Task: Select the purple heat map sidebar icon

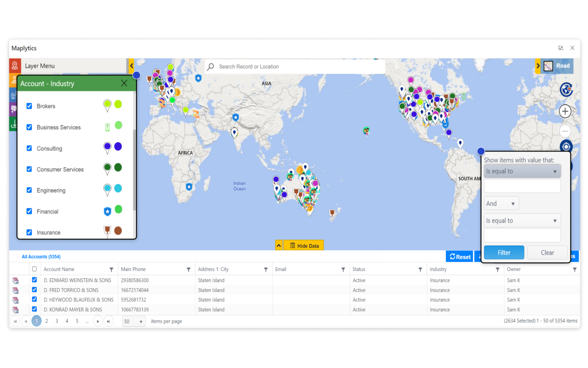Action: click(x=15, y=108)
